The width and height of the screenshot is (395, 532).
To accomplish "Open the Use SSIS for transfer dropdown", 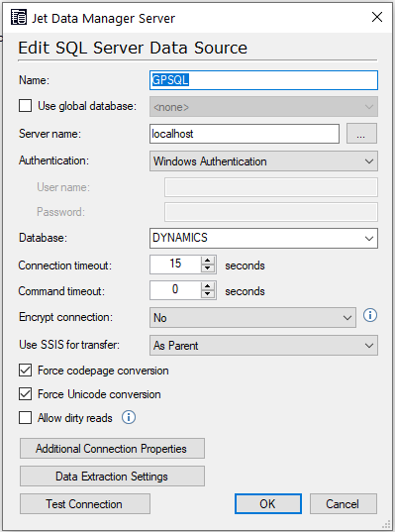I will tap(263, 346).
